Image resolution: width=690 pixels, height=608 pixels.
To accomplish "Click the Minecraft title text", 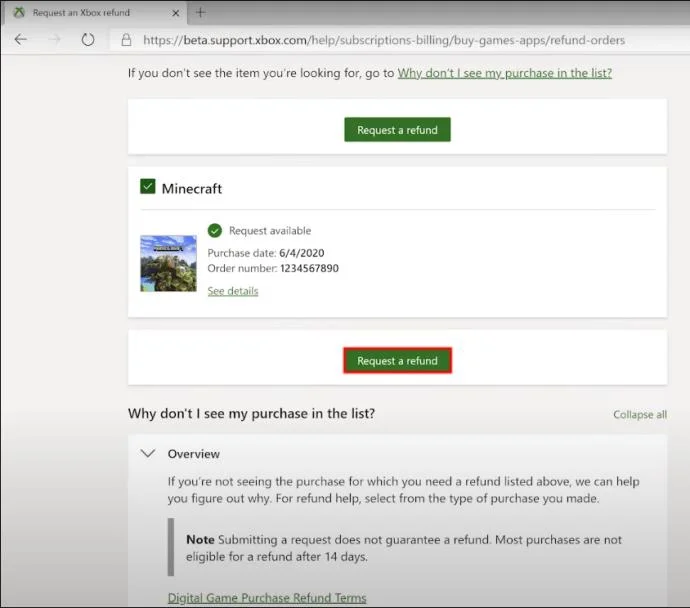I will (x=192, y=189).
